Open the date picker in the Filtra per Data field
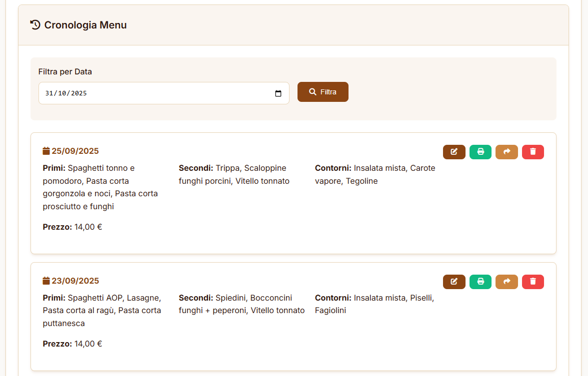 [278, 93]
